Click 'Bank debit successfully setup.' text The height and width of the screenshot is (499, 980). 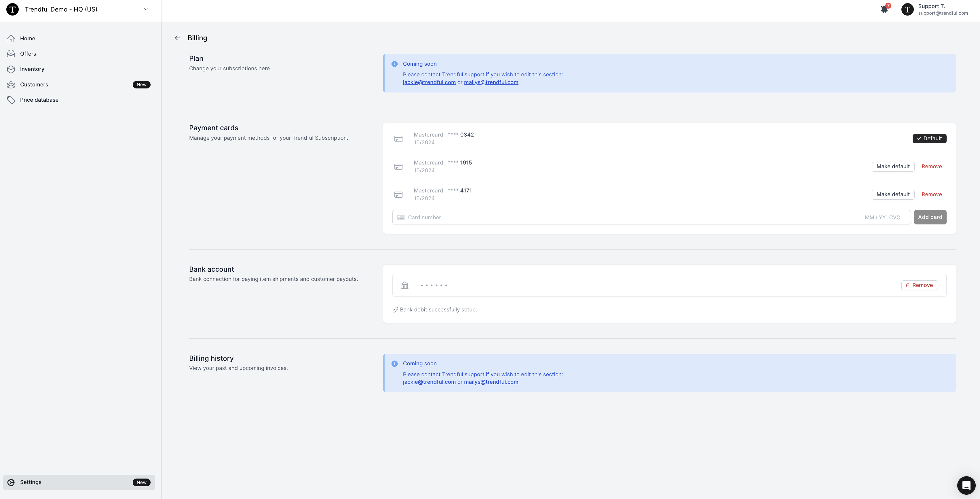(x=438, y=310)
